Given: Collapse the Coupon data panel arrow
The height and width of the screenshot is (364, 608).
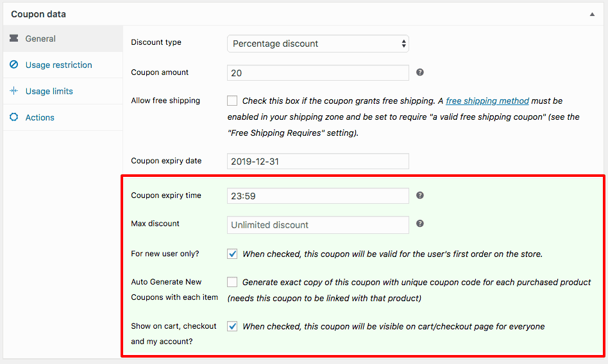Looking at the screenshot, I should (592, 14).
